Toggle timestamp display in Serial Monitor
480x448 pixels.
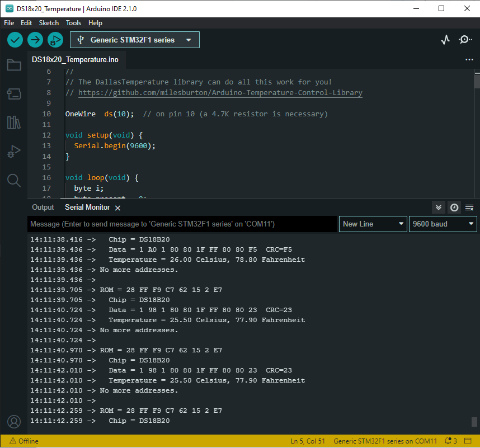454,208
